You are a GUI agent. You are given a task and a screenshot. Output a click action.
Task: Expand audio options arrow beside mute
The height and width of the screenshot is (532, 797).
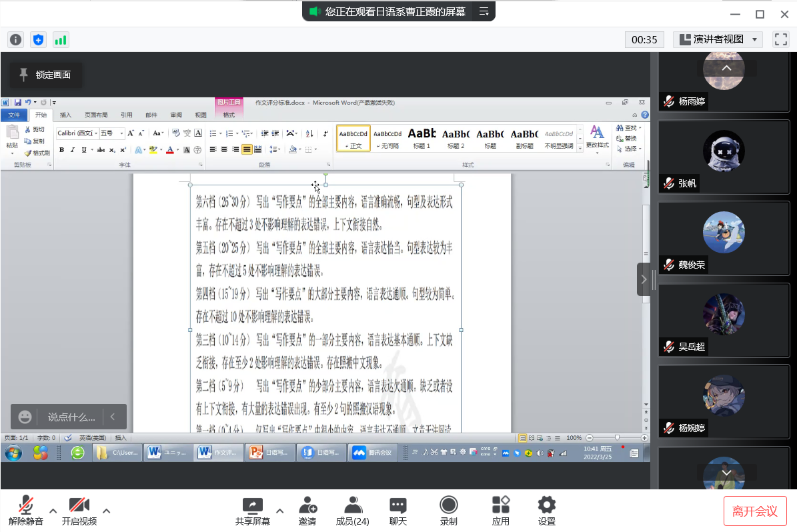coord(51,511)
